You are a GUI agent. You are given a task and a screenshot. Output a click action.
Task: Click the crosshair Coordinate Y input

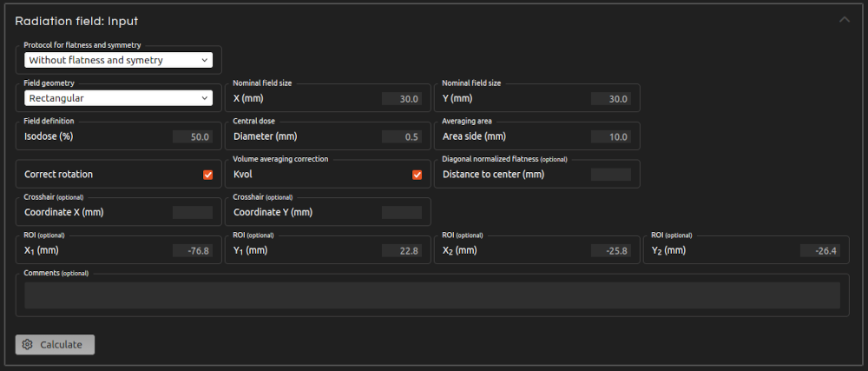pyautogui.click(x=402, y=212)
